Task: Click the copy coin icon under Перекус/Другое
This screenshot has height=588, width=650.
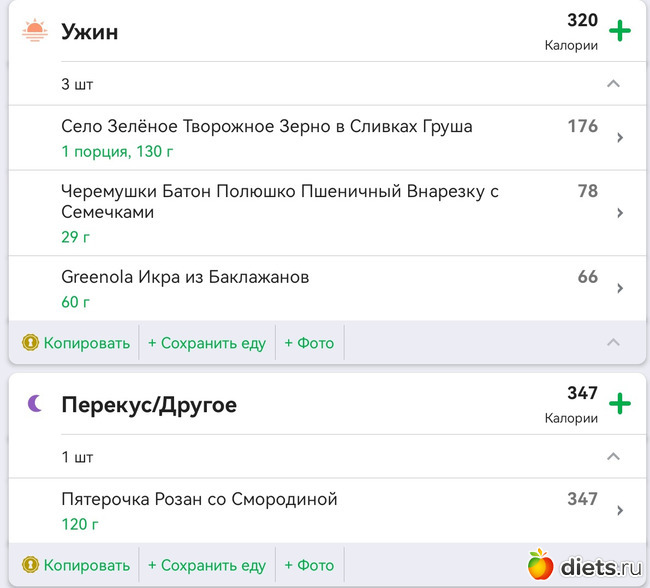Action: 30,565
